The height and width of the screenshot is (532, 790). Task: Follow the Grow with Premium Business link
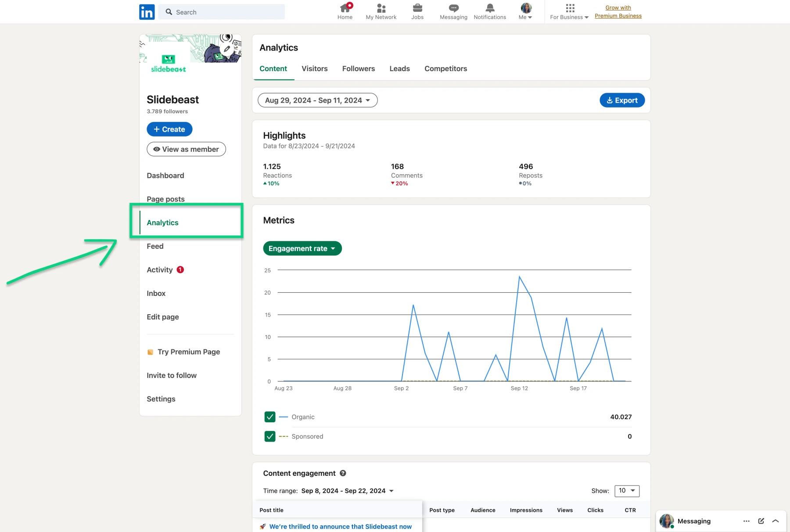(x=618, y=11)
